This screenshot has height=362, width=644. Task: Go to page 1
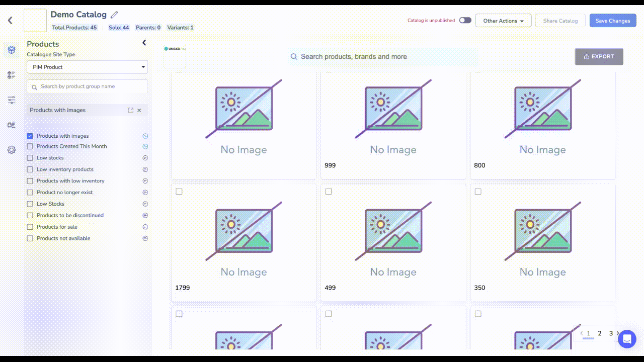588,333
